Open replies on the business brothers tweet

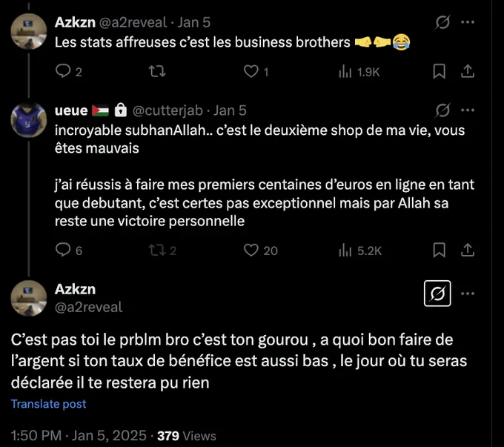[x=68, y=71]
